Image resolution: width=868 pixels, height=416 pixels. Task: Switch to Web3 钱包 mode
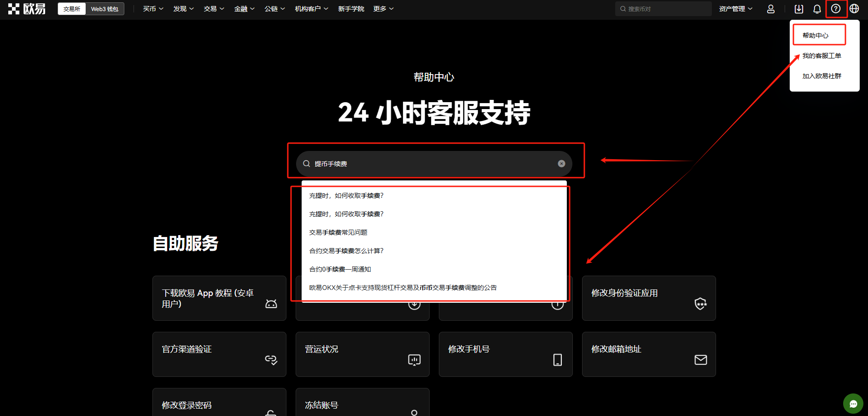[x=105, y=9]
